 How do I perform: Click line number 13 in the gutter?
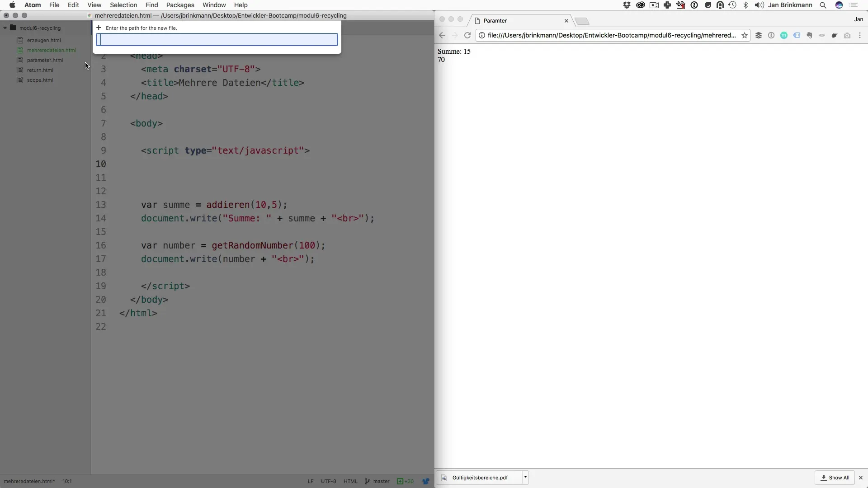[101, 205]
